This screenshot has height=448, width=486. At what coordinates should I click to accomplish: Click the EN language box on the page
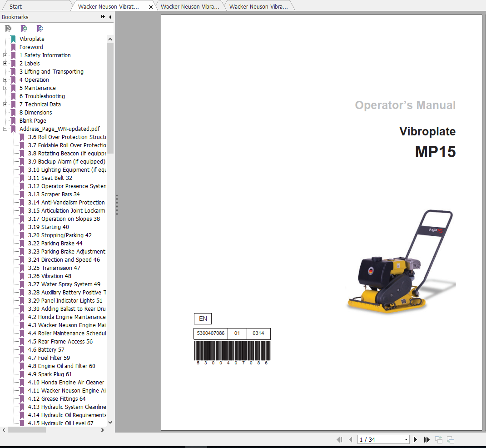[x=203, y=319]
